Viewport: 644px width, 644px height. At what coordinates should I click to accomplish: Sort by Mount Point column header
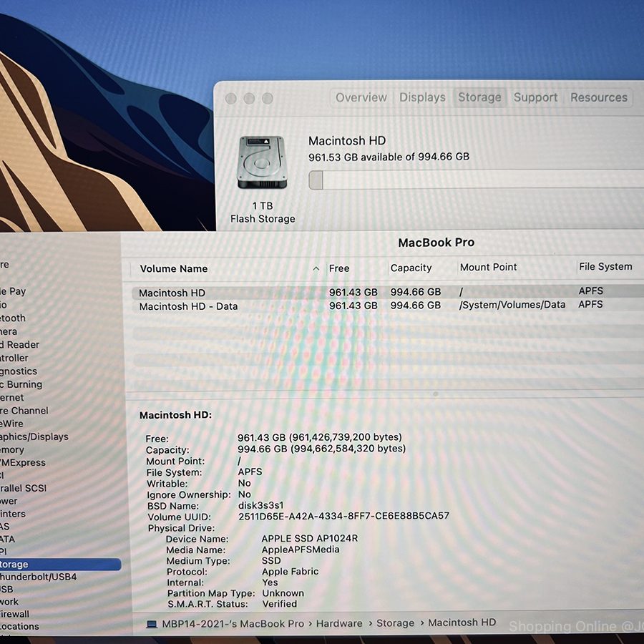pos(488,268)
